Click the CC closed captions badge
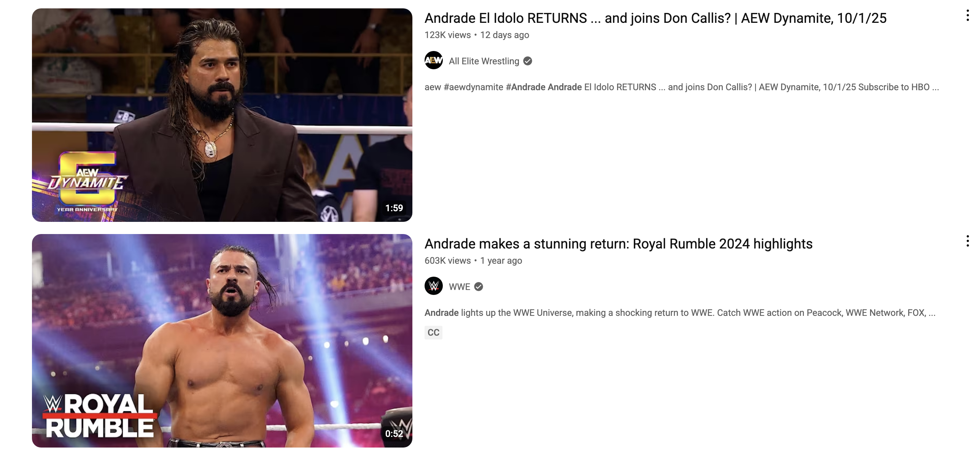The width and height of the screenshot is (980, 462). click(x=433, y=333)
